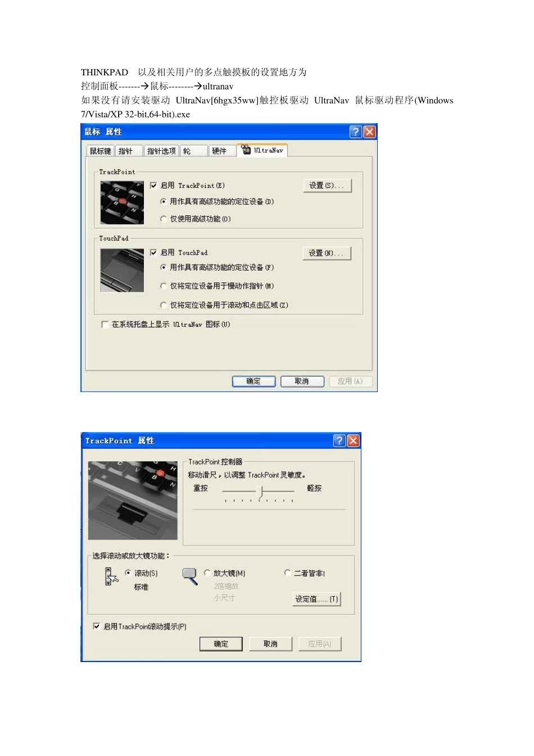The height and width of the screenshot is (756, 534).
Task: Open TouchPad 设置(N) button
Action: click(x=327, y=253)
